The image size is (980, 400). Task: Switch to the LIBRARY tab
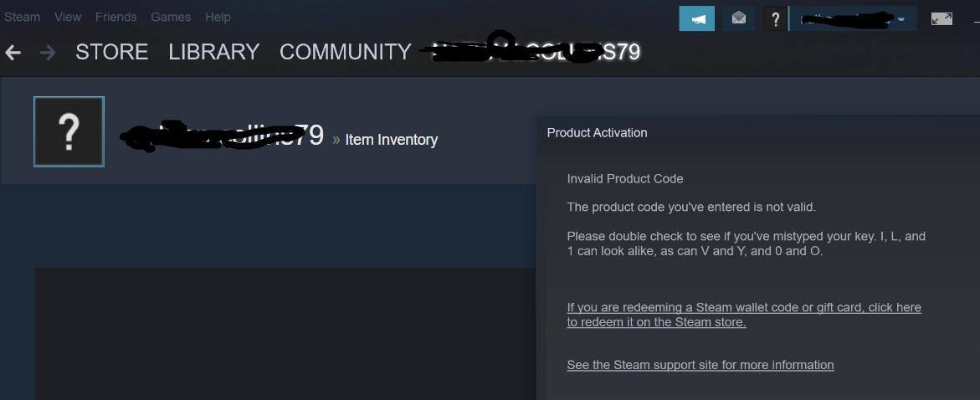tap(213, 52)
